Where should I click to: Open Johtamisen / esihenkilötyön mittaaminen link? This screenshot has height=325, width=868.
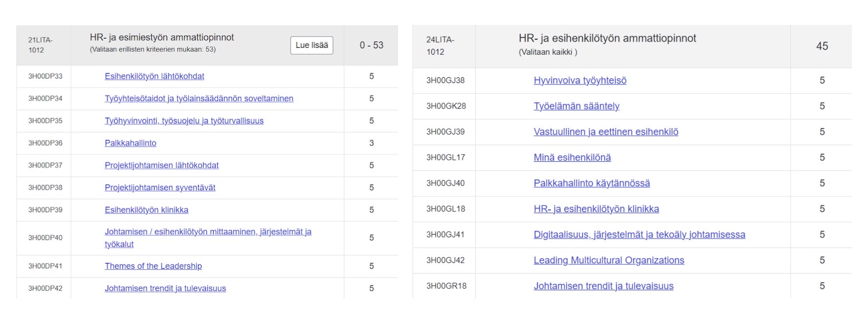[x=208, y=232]
